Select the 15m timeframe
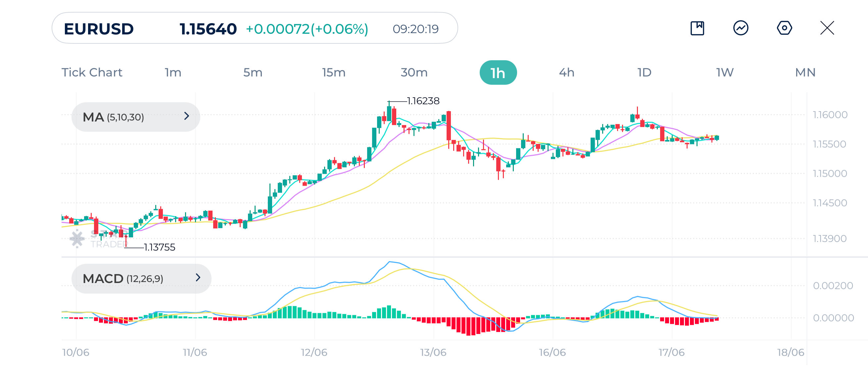This screenshot has width=868, height=380. 334,72
